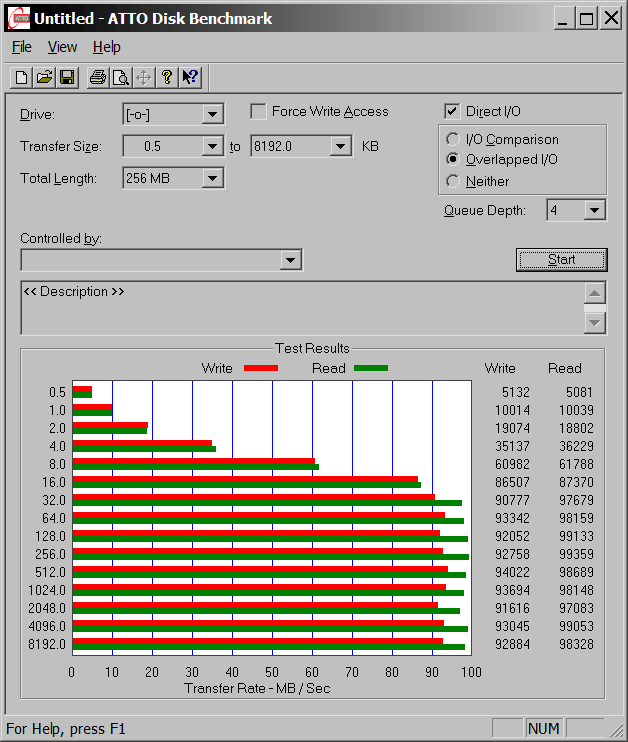628x742 pixels.
Task: Open the File menu
Action: tap(21, 47)
